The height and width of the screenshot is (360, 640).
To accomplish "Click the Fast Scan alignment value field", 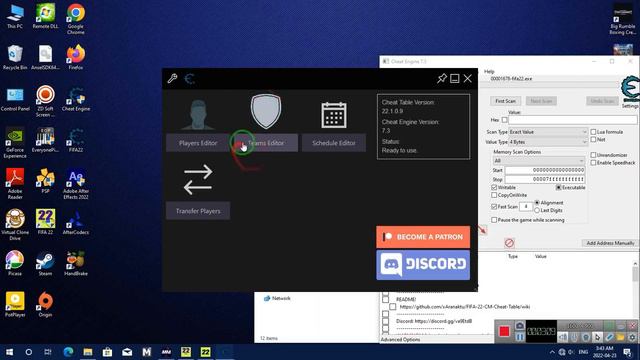I will coord(526,207).
